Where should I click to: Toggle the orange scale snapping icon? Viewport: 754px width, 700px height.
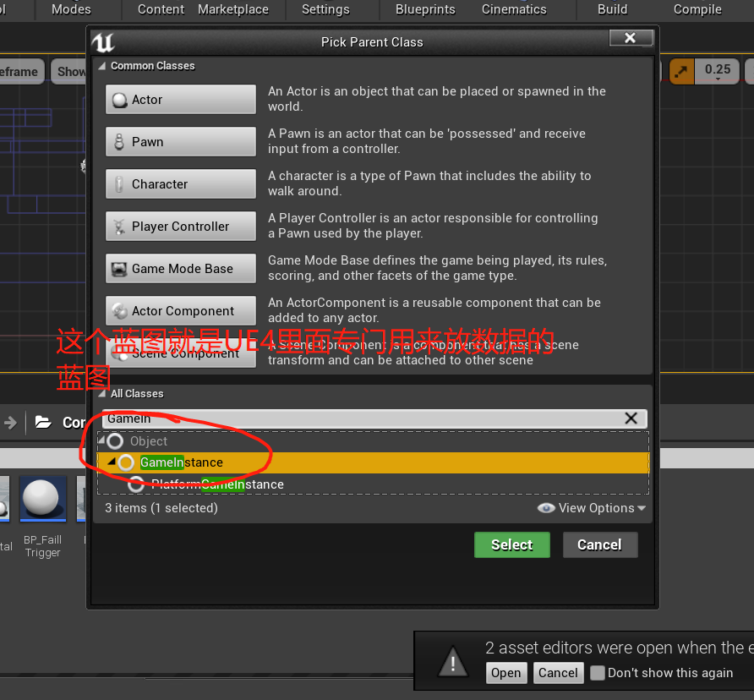pos(681,72)
